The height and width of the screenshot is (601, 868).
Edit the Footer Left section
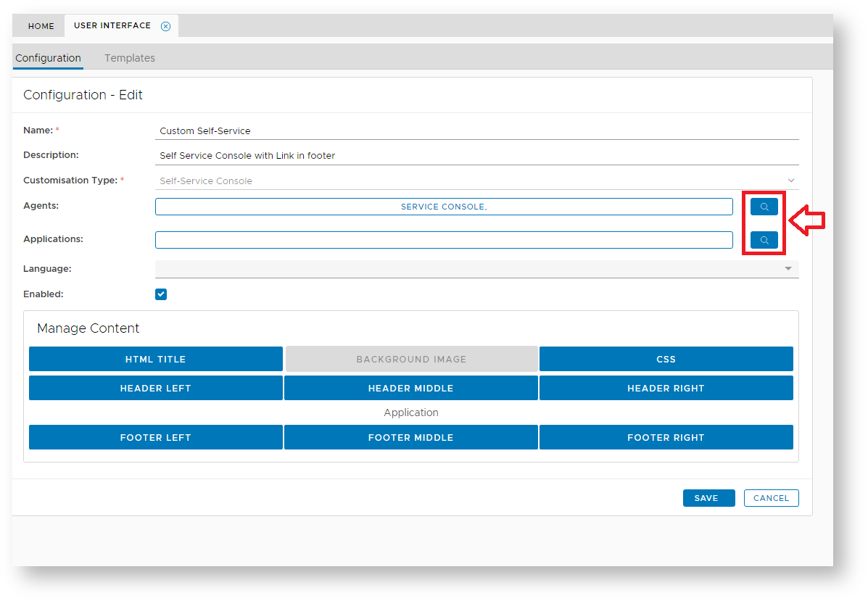[x=156, y=437]
